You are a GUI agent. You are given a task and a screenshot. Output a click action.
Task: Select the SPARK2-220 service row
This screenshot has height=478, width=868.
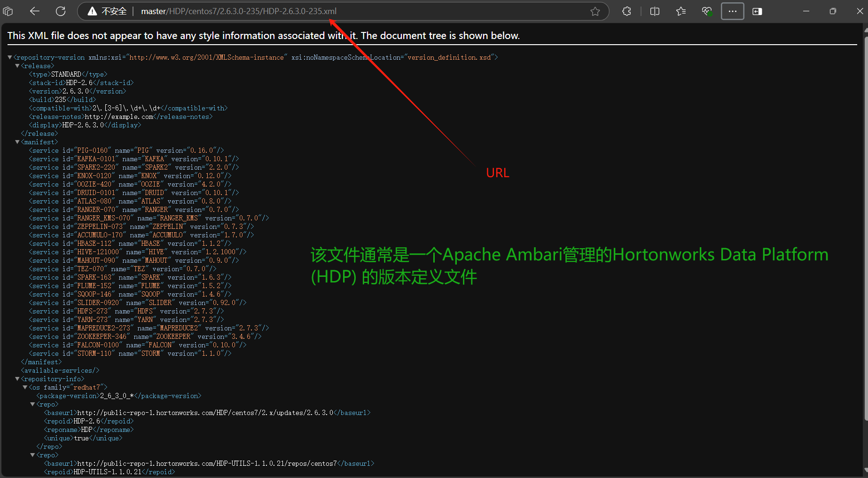(x=134, y=167)
